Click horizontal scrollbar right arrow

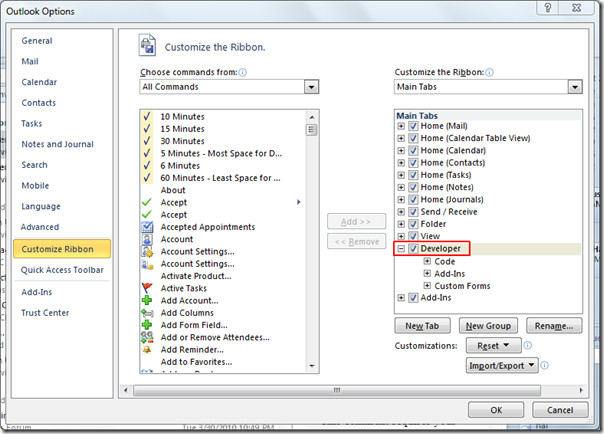(x=581, y=390)
